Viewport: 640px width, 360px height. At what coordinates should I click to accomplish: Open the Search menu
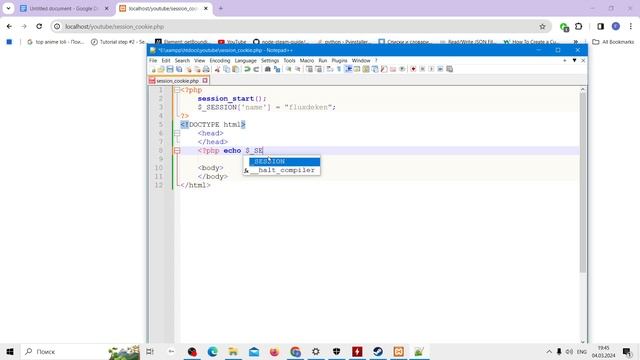[x=182, y=60]
